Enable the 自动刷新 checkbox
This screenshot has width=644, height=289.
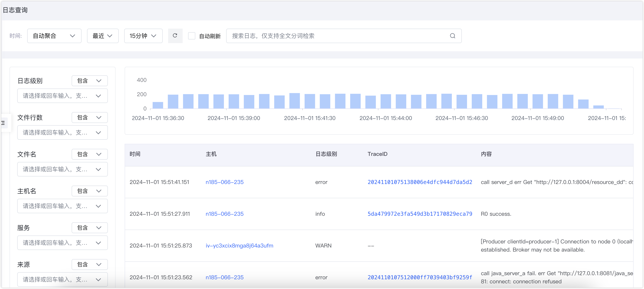[x=192, y=36]
